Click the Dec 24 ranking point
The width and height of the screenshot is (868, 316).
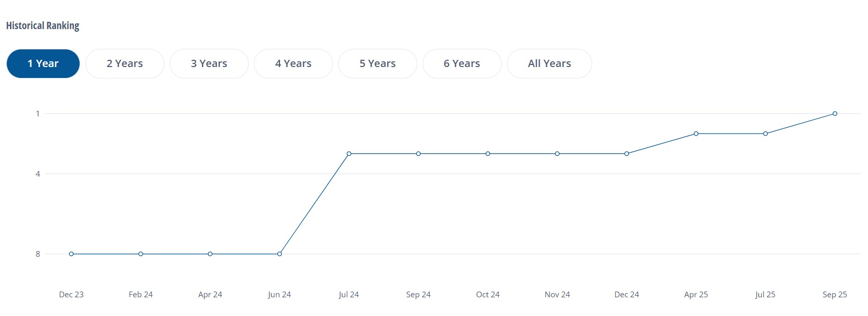[627, 154]
